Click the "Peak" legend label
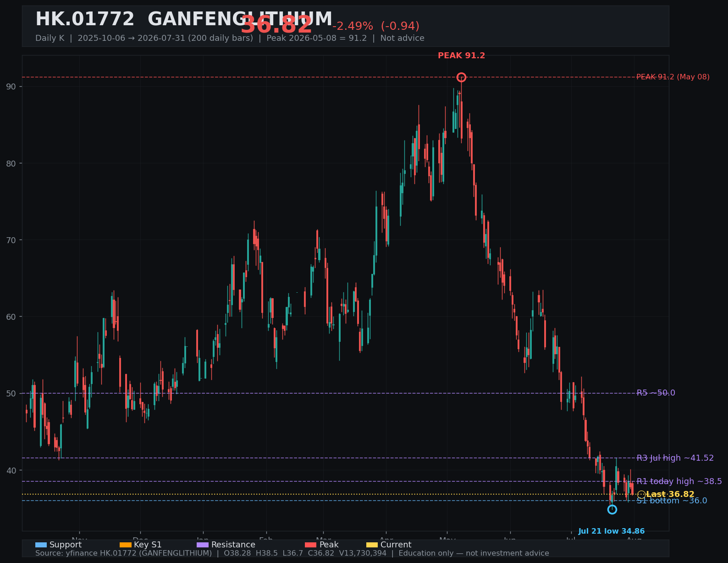 pyautogui.click(x=329, y=545)
